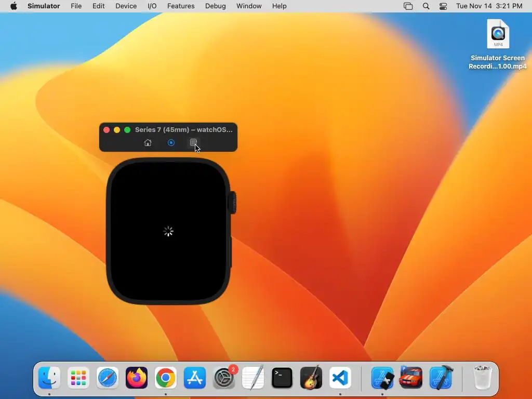Open the I/O menu
Image resolution: width=532 pixels, height=399 pixels.
coord(152,6)
